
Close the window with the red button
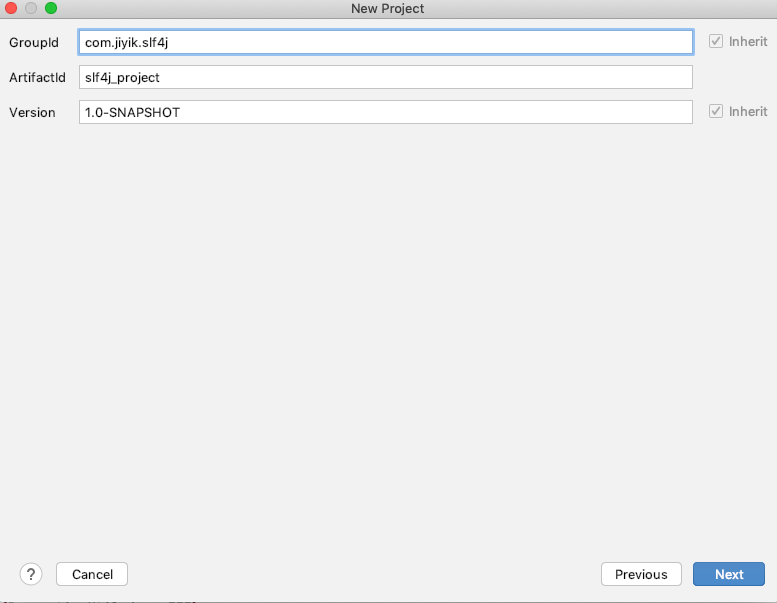click(11, 8)
